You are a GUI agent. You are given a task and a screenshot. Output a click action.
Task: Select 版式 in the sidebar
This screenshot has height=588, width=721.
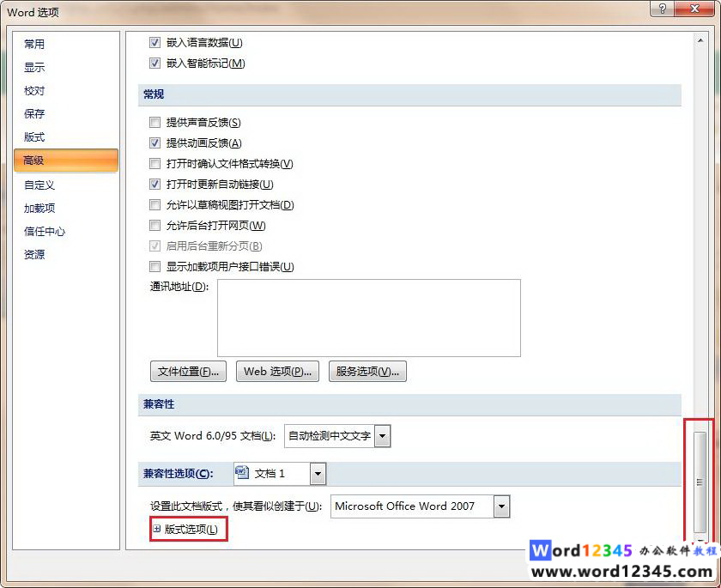pos(34,137)
